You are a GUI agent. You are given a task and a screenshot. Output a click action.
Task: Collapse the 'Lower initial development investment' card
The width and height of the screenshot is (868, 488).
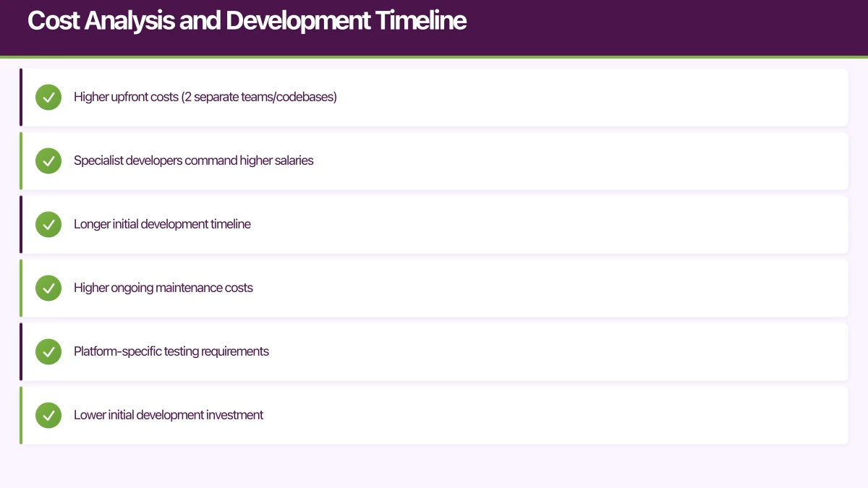(x=434, y=415)
